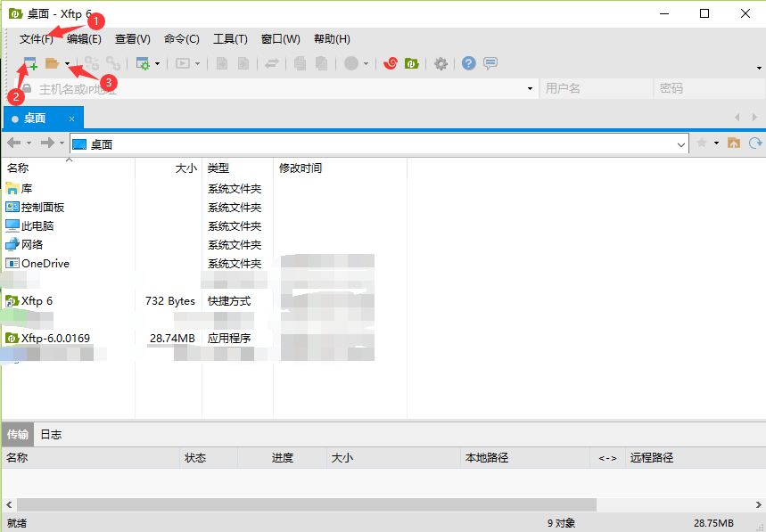The height and width of the screenshot is (532, 766).
Task: Expand the Forward arrow history dropdown
Action: tap(62, 143)
